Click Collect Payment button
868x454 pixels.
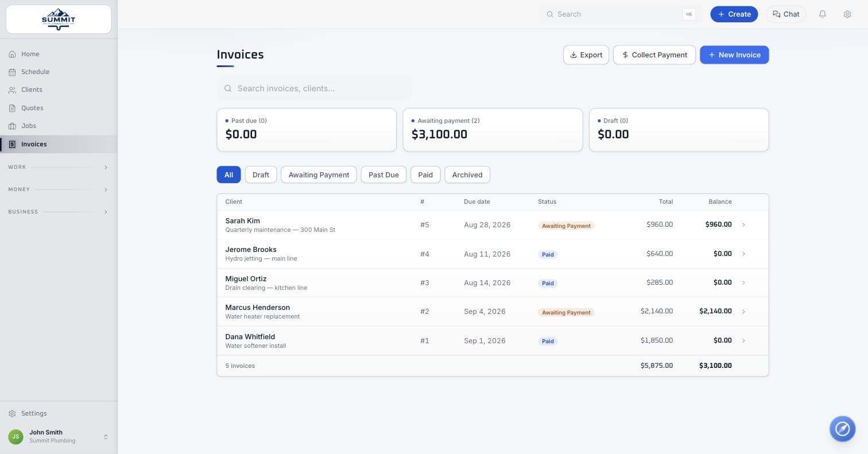654,55
